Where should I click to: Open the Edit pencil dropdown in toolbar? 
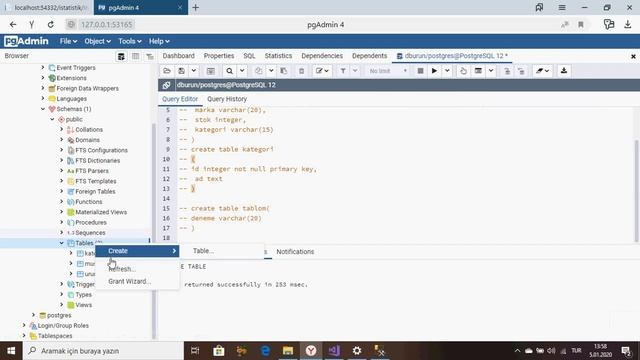tap(322, 71)
